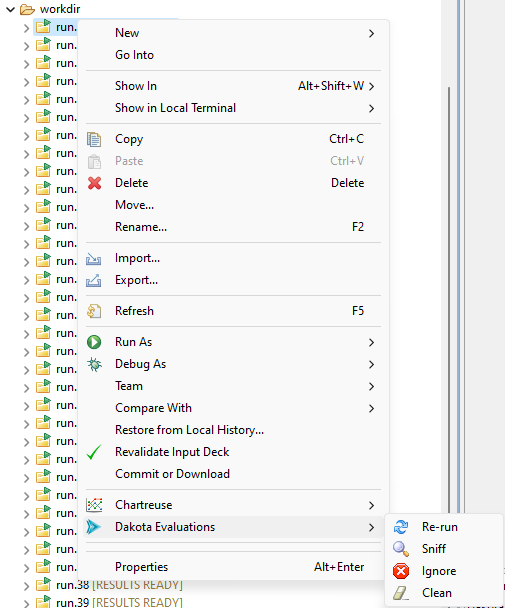Screen dimensions: 505x608
Task: Click the Refresh page icon
Action: click(x=94, y=311)
